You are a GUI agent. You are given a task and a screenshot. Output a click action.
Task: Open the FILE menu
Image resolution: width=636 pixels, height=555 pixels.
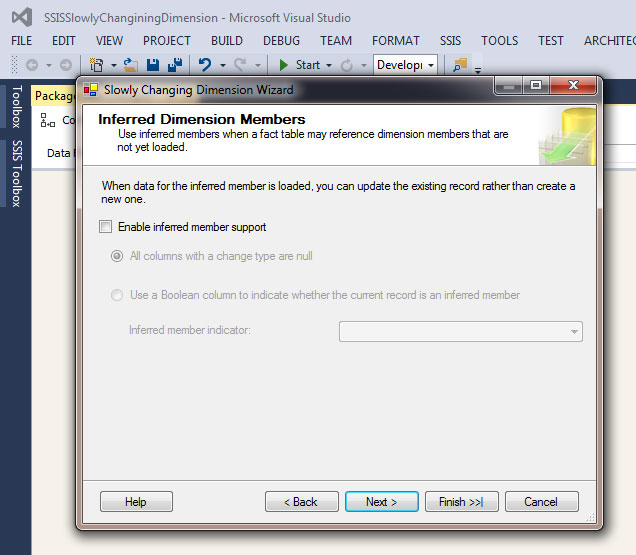[21, 41]
